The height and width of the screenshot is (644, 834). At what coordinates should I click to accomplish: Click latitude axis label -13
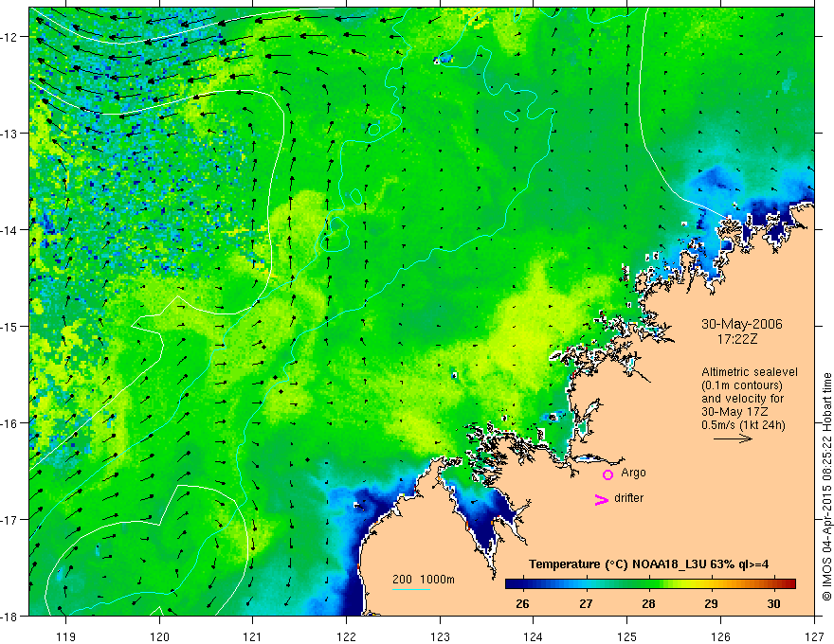10,134
